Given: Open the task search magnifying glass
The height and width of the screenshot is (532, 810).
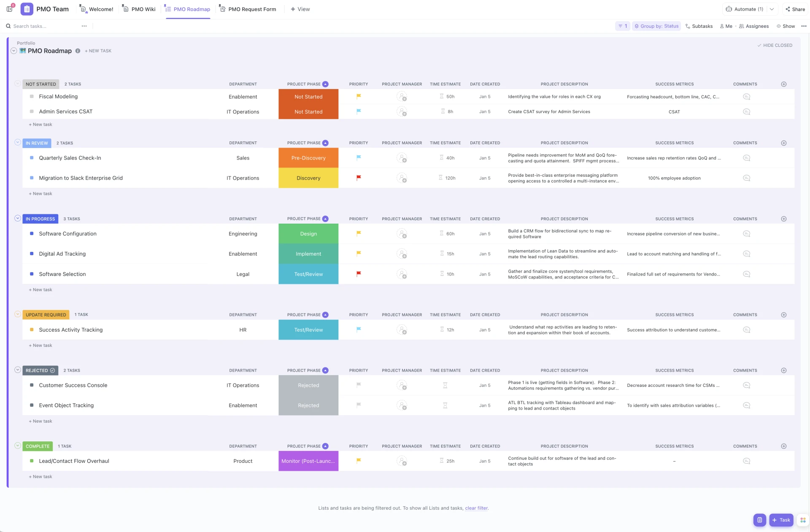Looking at the screenshot, I should click(8, 26).
